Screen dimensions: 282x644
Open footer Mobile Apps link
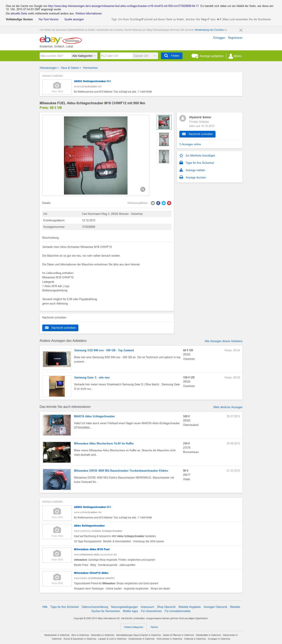click(130, 611)
